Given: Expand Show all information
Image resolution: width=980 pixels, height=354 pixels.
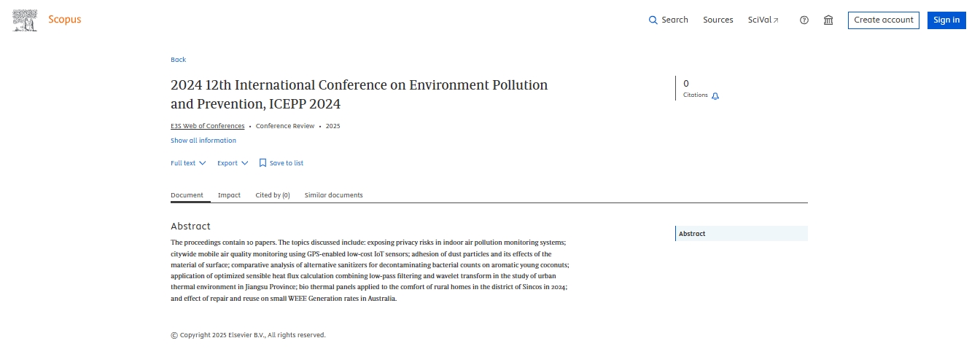Looking at the screenshot, I should 203,141.
